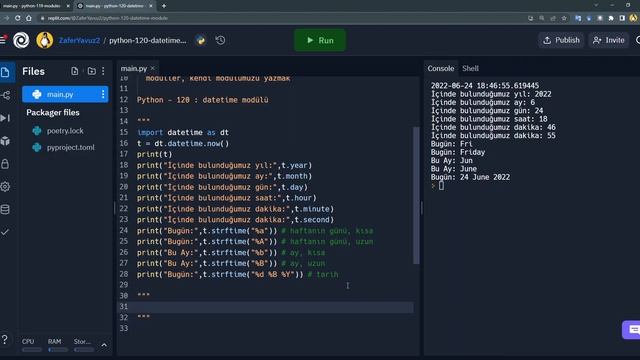Click the CPU usage bar
Screen dimensions: 640x360
click(x=32, y=350)
